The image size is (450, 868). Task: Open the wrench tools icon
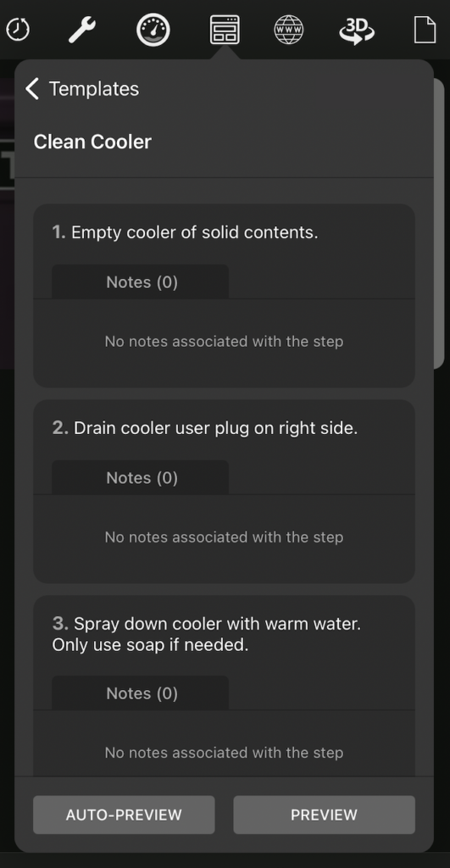82,30
